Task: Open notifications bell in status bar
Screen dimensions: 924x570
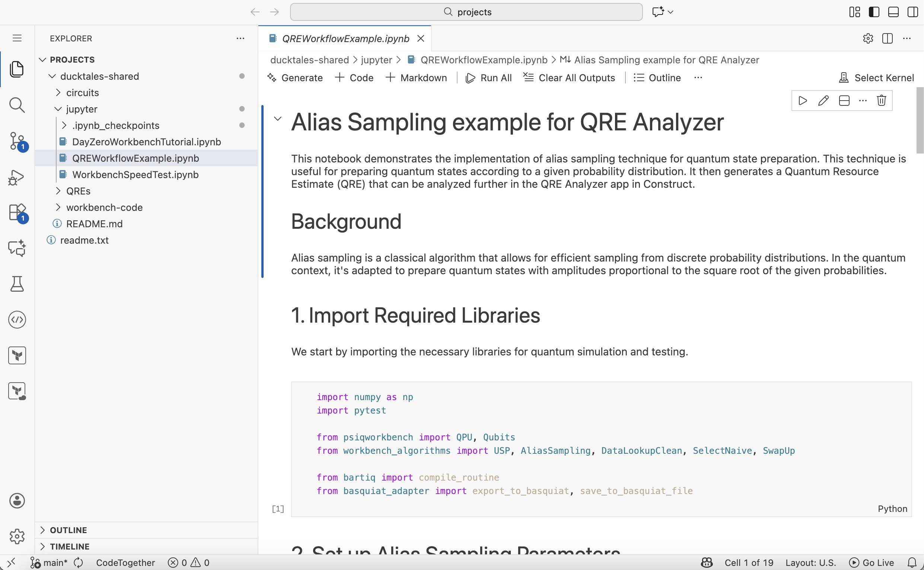Action: pyautogui.click(x=912, y=563)
